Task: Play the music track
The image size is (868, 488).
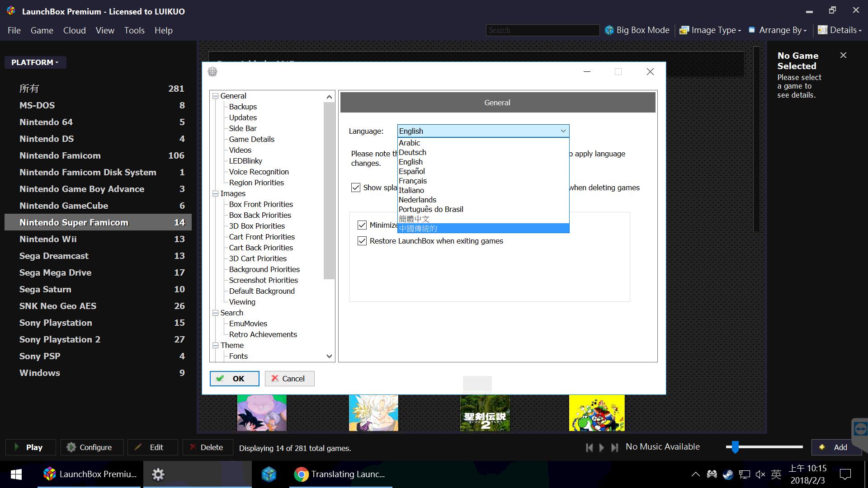Action: coord(602,448)
